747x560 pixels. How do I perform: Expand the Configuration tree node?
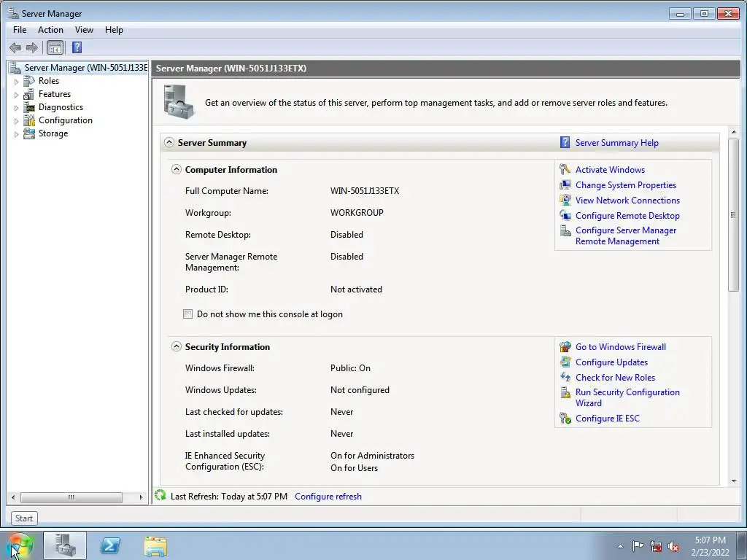pyautogui.click(x=16, y=121)
